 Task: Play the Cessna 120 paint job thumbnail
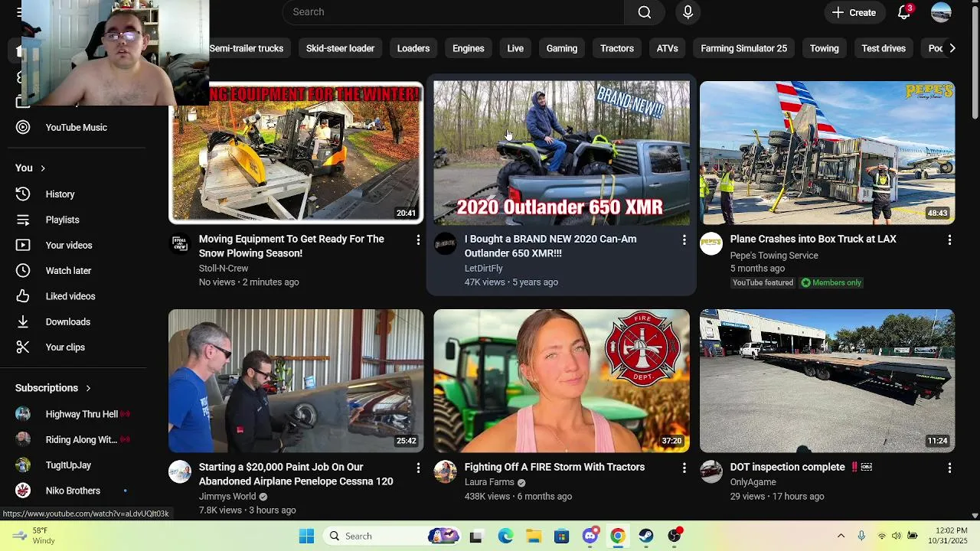(x=296, y=380)
